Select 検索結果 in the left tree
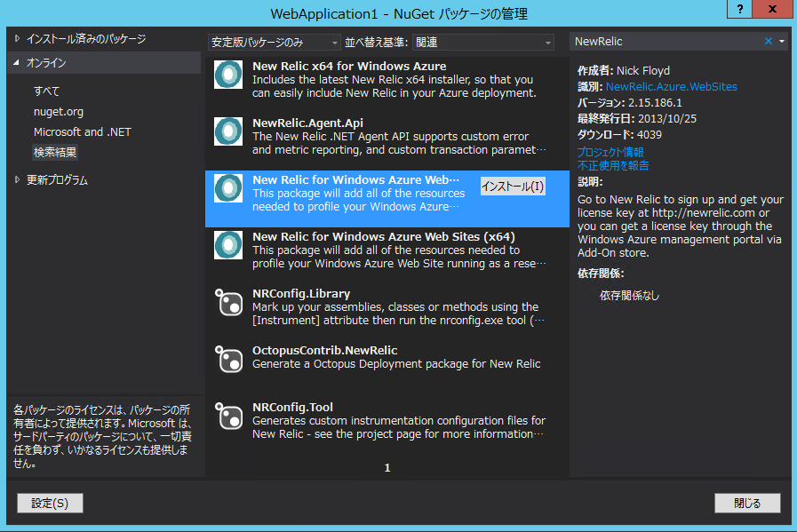This screenshot has height=532, width=797. 55,152
